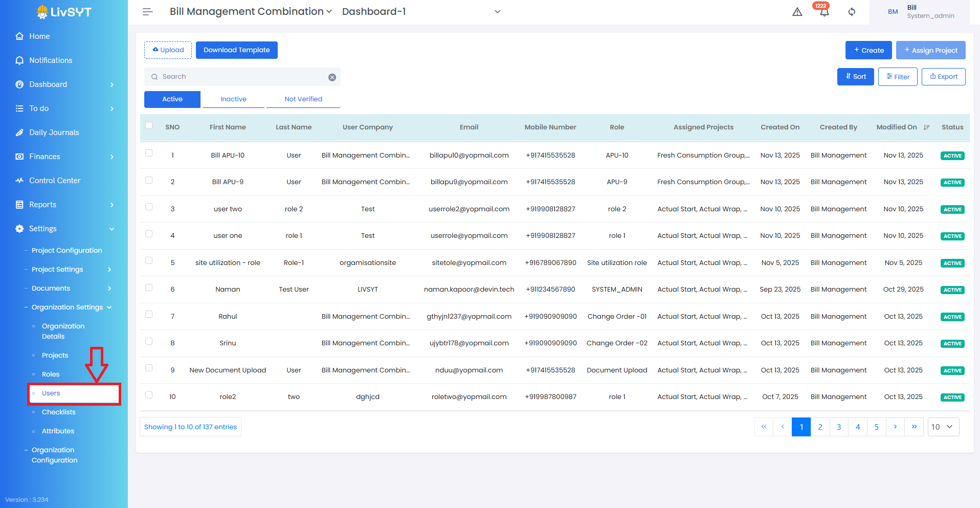Click the Home icon in sidebar
The width and height of the screenshot is (980, 508).
click(19, 36)
